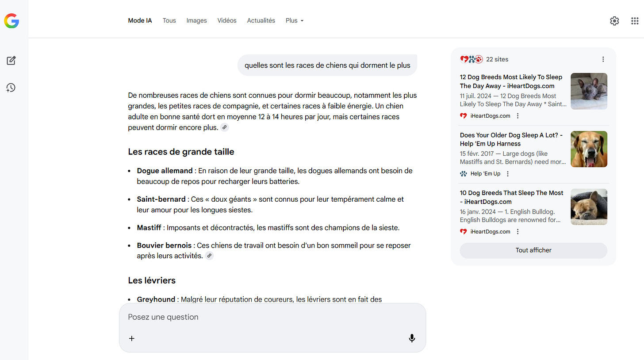644x360 pixels.
Task: Click iHeartDogs favicon under 10 Dog Breeds result
Action: [x=464, y=231]
